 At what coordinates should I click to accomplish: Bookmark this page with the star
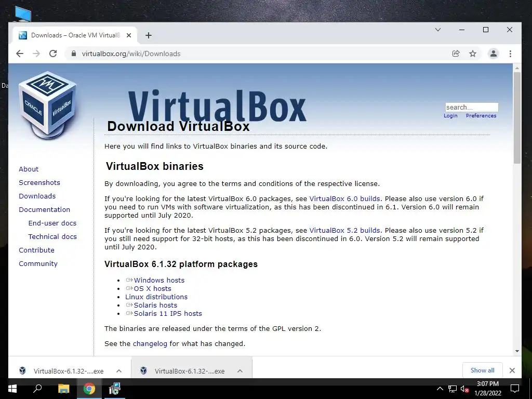473,54
